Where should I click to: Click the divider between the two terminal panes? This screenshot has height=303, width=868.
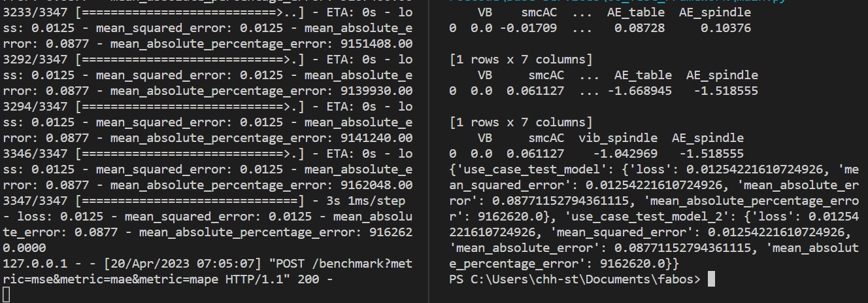[429, 151]
